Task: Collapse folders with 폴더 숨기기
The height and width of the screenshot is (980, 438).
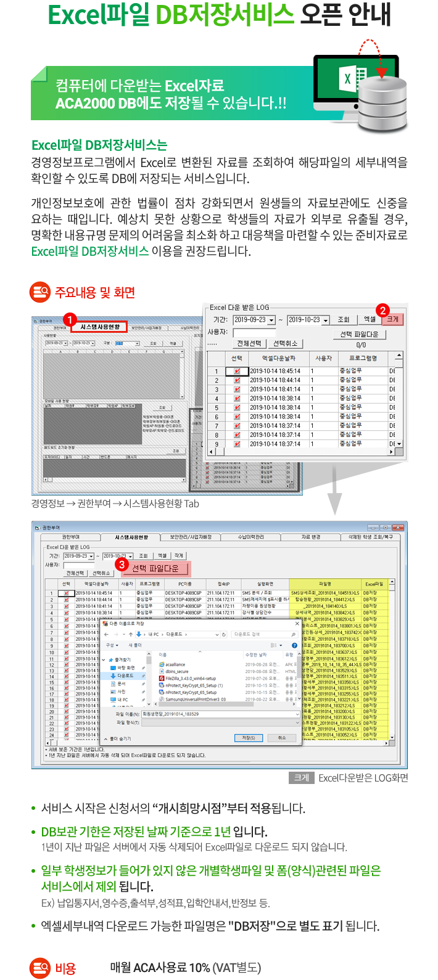Action: 118,738
